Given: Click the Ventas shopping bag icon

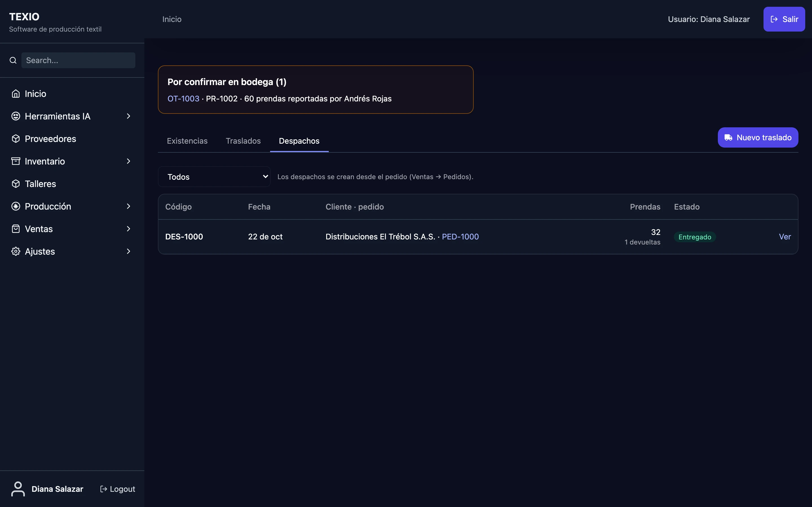Looking at the screenshot, I should pyautogui.click(x=16, y=229).
